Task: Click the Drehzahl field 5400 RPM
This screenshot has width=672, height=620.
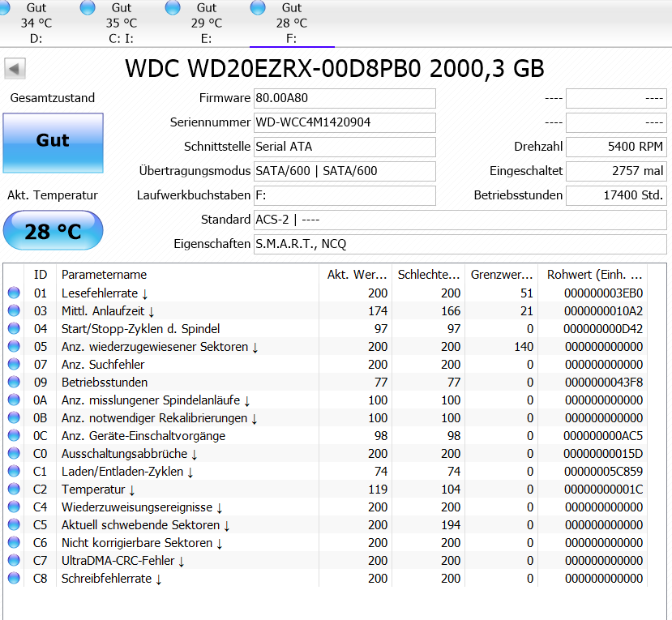Action: tap(616, 147)
